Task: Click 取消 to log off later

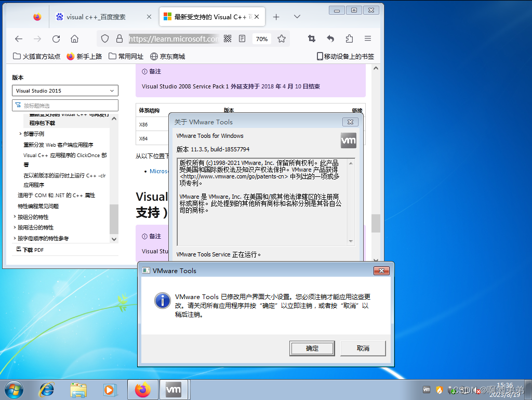Action: [363, 349]
